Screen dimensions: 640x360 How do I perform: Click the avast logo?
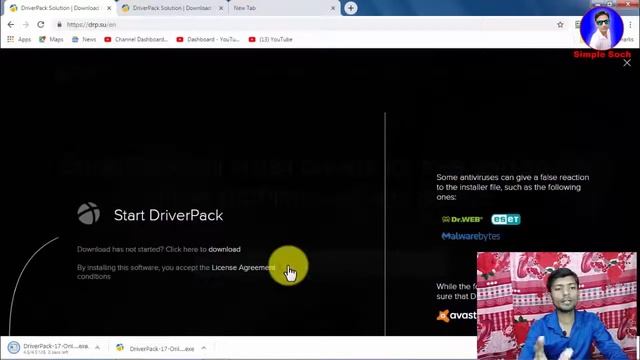pyautogui.click(x=457, y=316)
